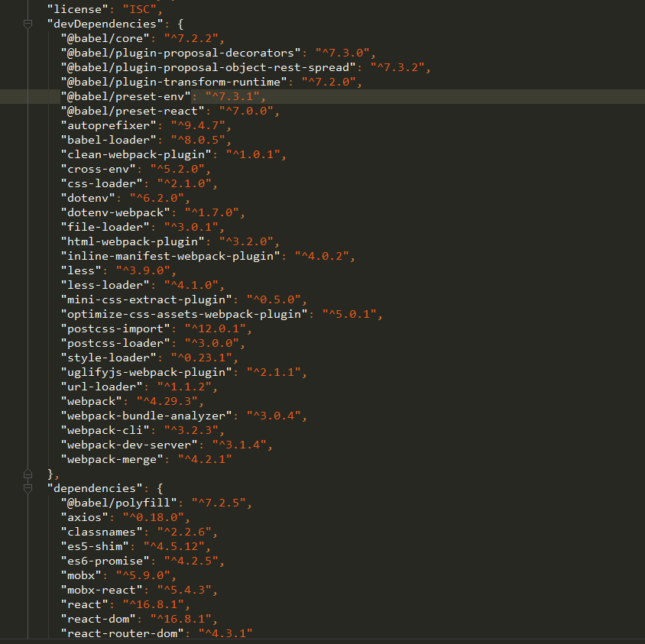Click the "dependencies" key
Viewport: 645px width, 644px height.
click(x=95, y=489)
